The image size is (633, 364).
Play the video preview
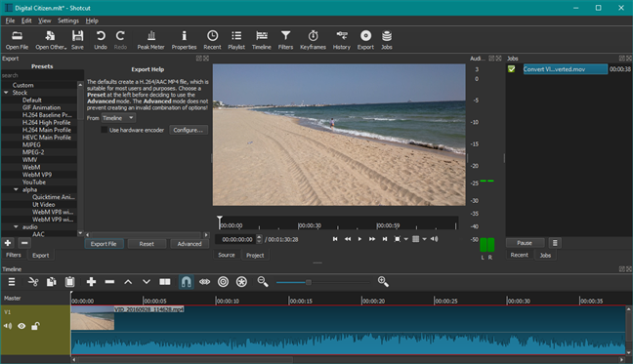359,239
